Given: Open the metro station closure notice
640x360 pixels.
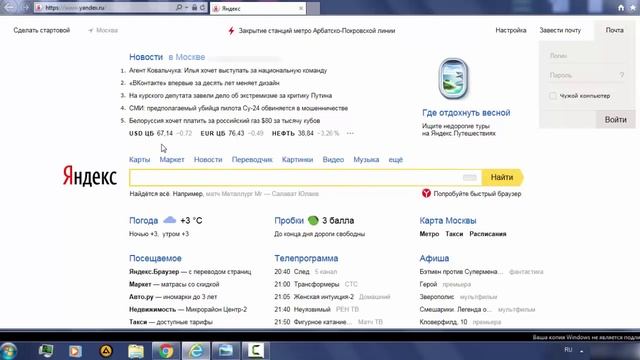Looking at the screenshot, I should (317, 31).
